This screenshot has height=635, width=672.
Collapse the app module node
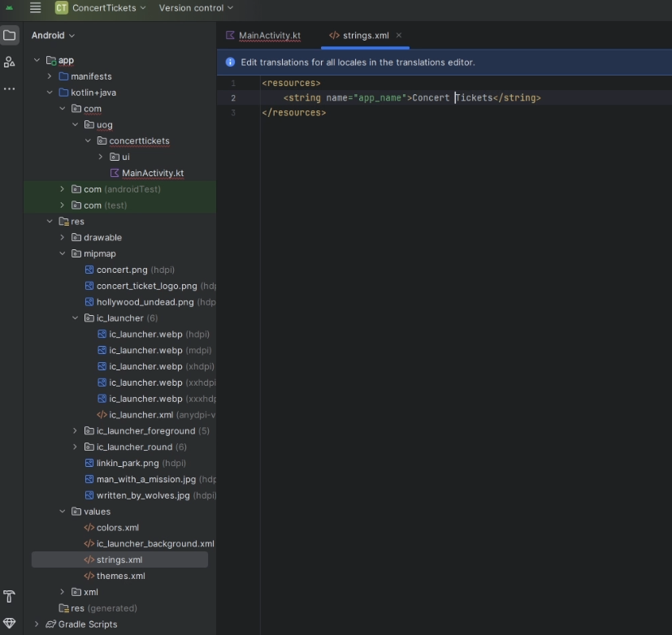pos(37,60)
